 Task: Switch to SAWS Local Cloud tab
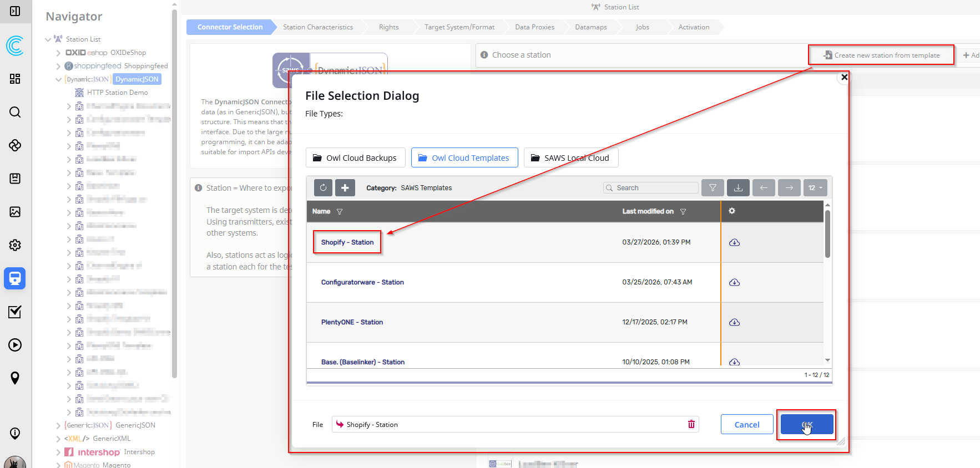pyautogui.click(x=571, y=158)
